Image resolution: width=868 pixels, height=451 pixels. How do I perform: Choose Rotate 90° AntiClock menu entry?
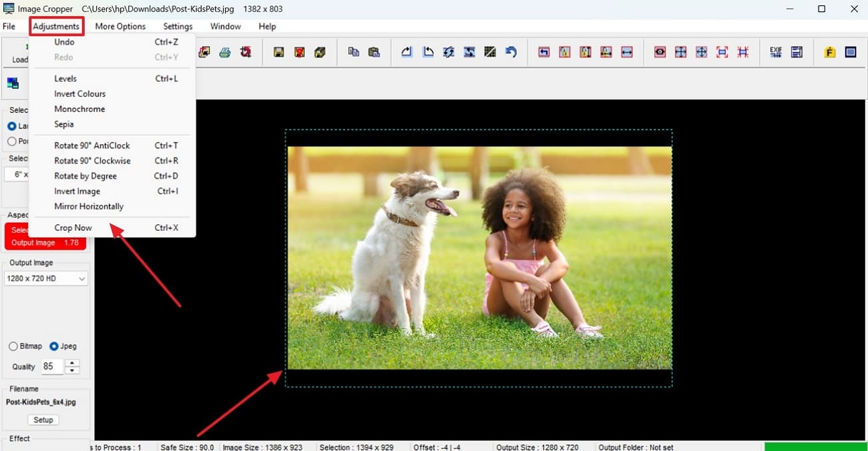tap(112, 145)
